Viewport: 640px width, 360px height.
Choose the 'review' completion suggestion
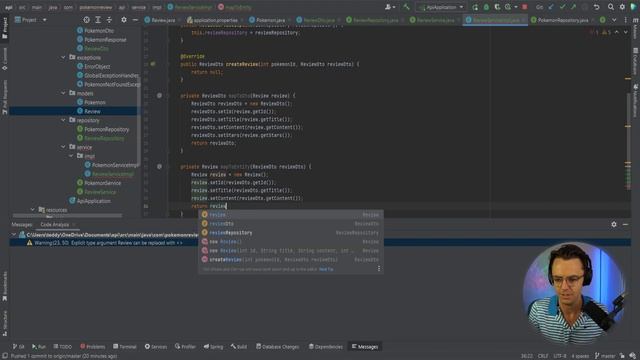pyautogui.click(x=291, y=215)
